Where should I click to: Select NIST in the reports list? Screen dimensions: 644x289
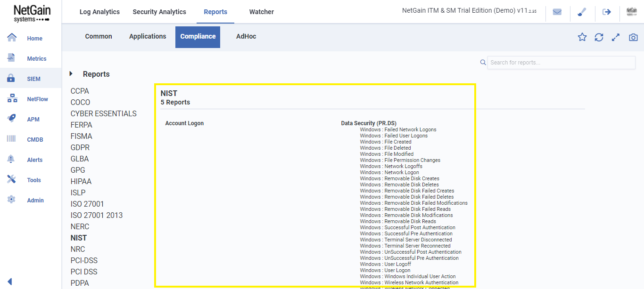point(79,238)
